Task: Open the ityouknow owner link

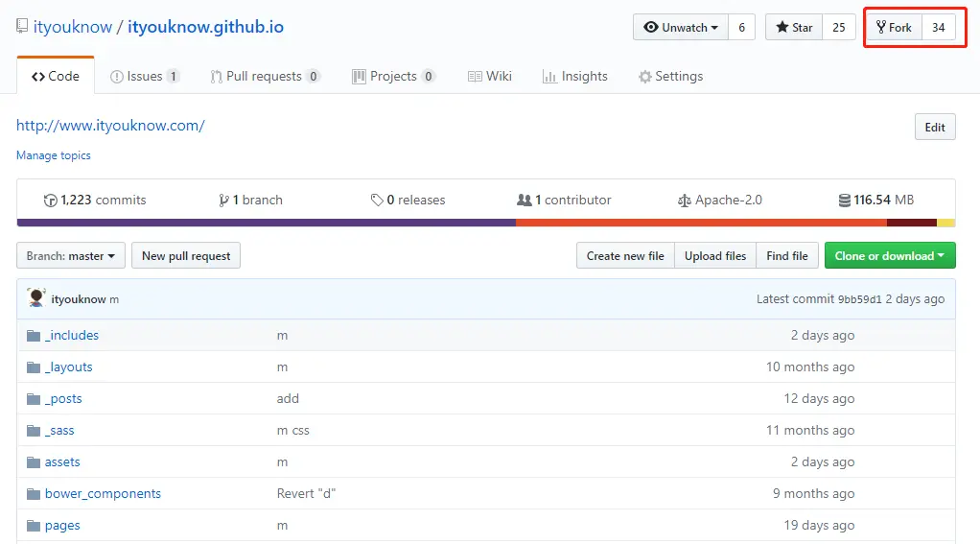Action: pyautogui.click(x=73, y=27)
